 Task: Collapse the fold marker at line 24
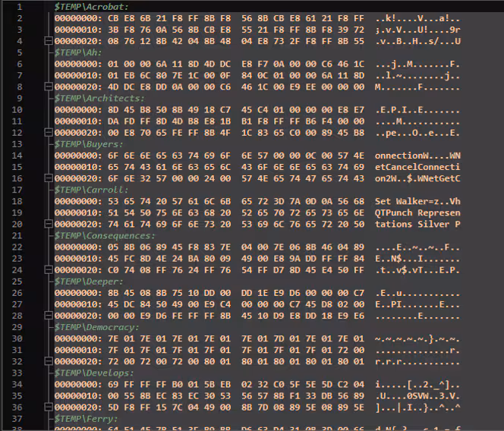(49, 269)
